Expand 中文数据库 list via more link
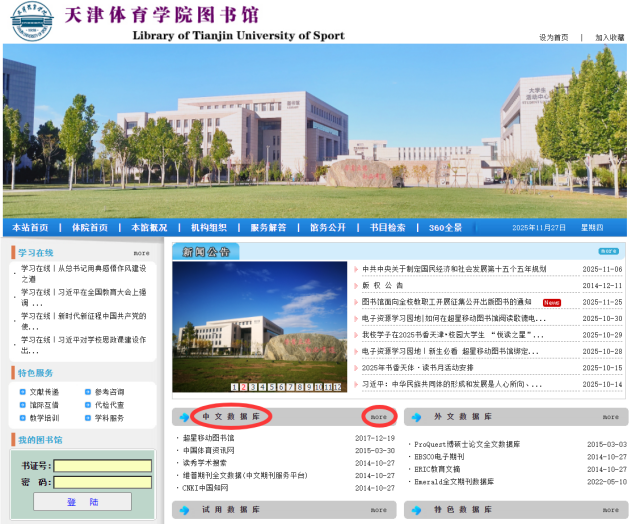This screenshot has width=637, height=525. (x=378, y=416)
